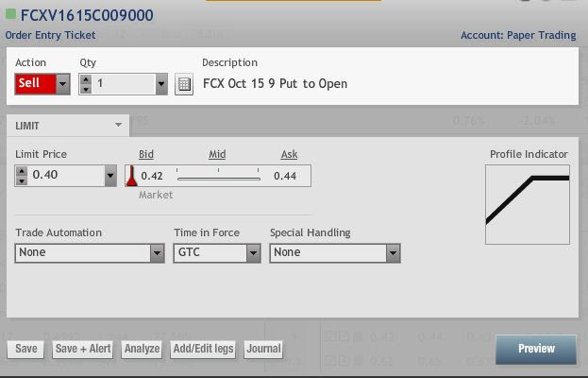Select the Bid price label
Image resolution: width=588 pixels, height=378 pixels.
point(146,154)
